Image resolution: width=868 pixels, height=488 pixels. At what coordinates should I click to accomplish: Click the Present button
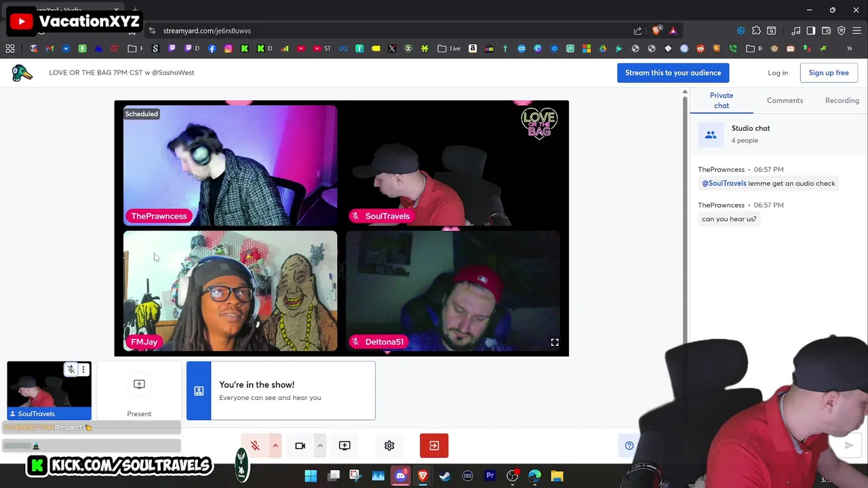[139, 391]
